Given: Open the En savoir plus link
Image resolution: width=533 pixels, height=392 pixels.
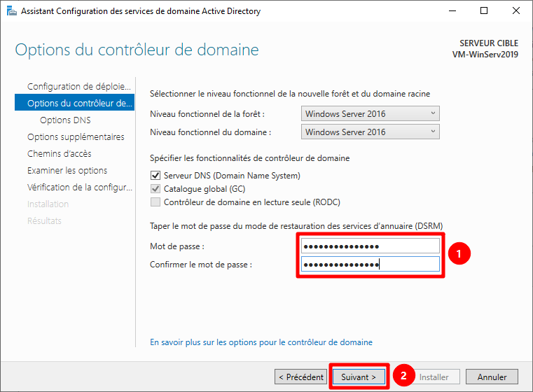Looking at the screenshot, I should click(261, 342).
